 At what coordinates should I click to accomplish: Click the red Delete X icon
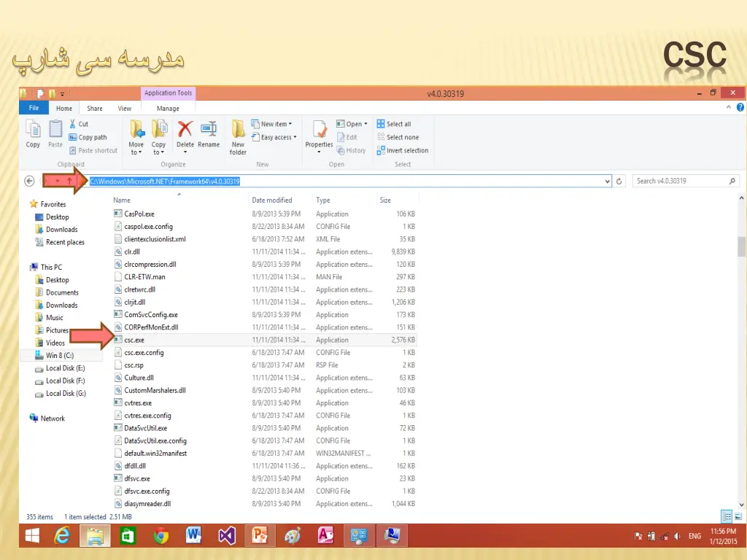(185, 129)
